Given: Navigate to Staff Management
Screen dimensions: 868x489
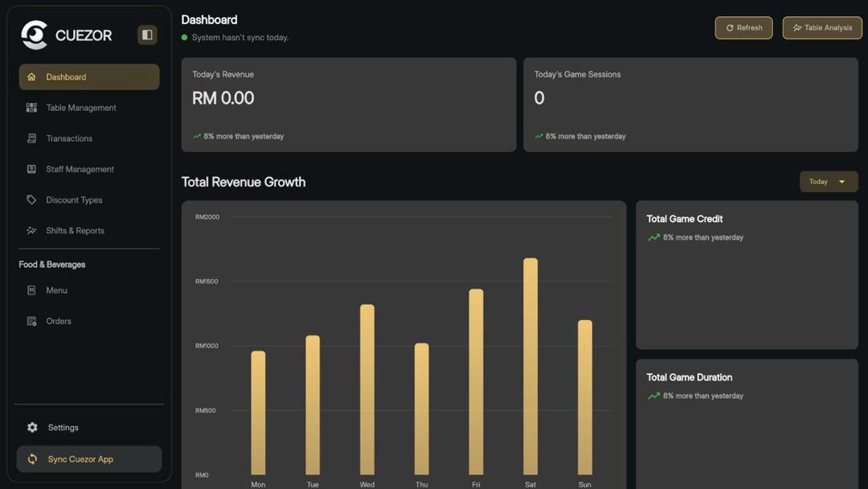Looking at the screenshot, I should [x=80, y=169].
